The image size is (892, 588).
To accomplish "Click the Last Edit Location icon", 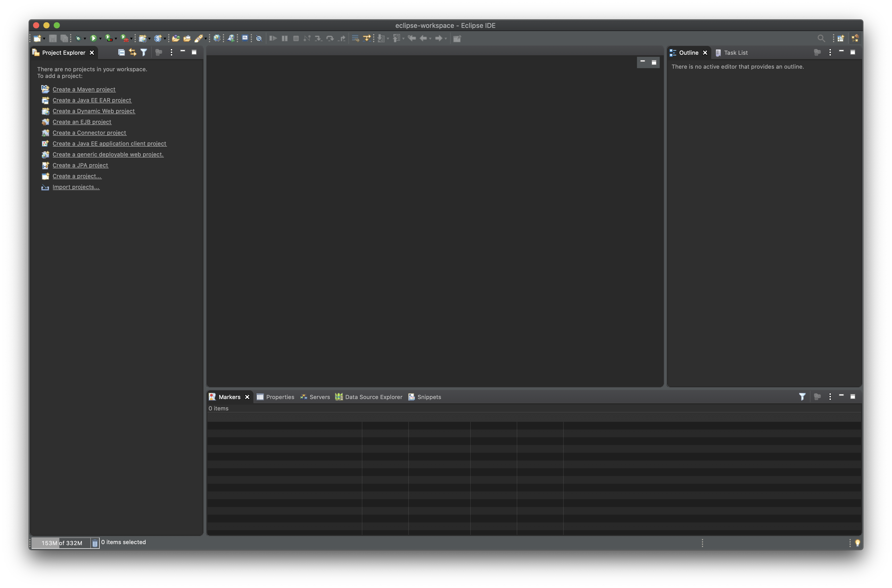I will click(412, 38).
